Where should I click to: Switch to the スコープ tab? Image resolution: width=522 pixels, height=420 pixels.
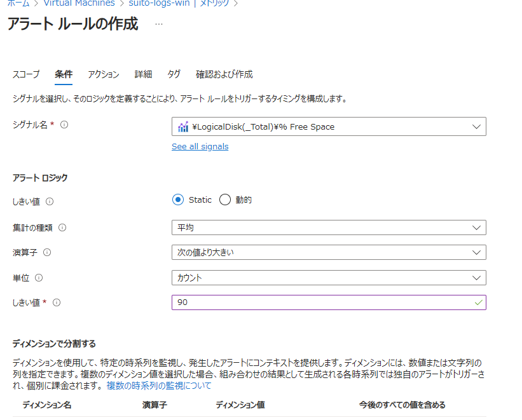click(26, 74)
